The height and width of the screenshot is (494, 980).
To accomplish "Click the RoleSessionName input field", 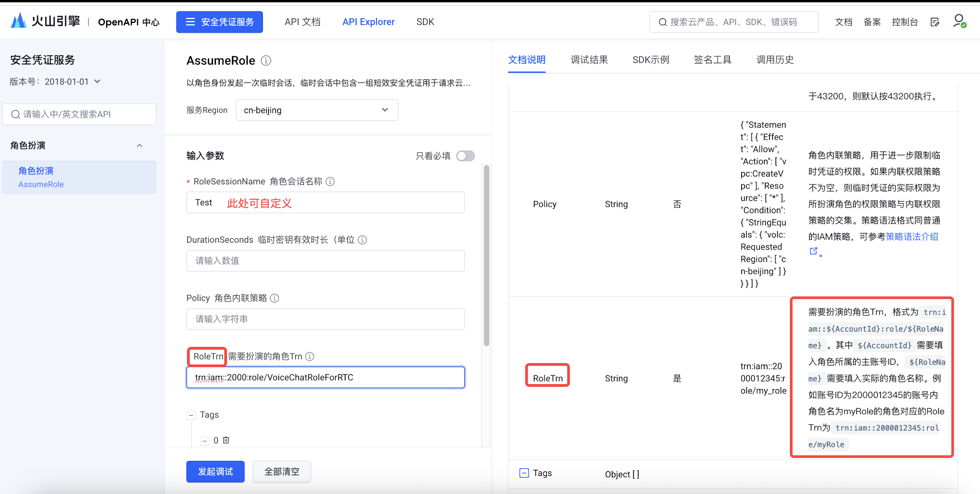I will click(x=325, y=203).
